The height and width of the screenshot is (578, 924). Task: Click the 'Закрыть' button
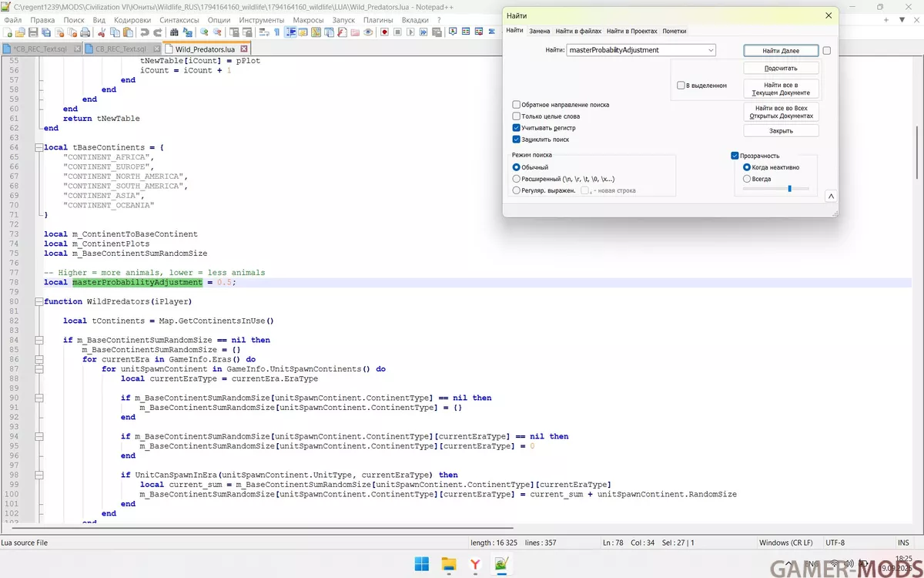tap(781, 131)
